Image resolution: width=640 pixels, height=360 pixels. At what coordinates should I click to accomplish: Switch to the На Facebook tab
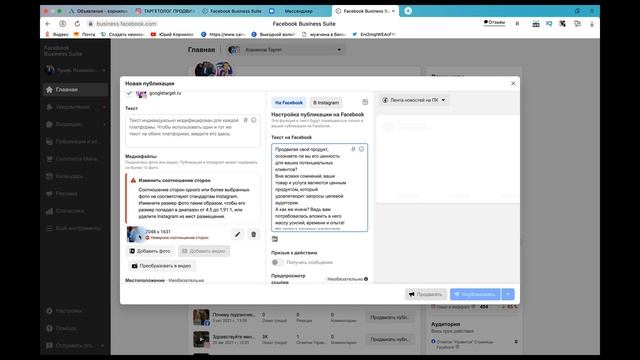289,102
